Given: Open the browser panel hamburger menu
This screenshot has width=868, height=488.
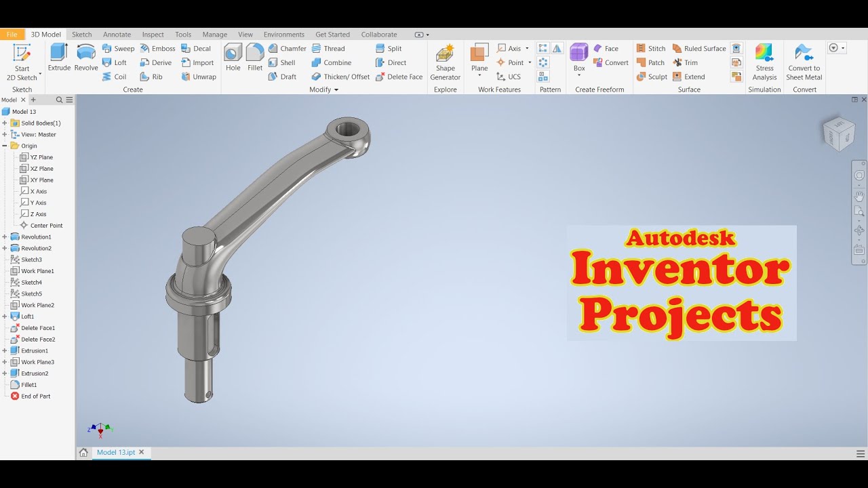Looking at the screenshot, I should click(69, 100).
